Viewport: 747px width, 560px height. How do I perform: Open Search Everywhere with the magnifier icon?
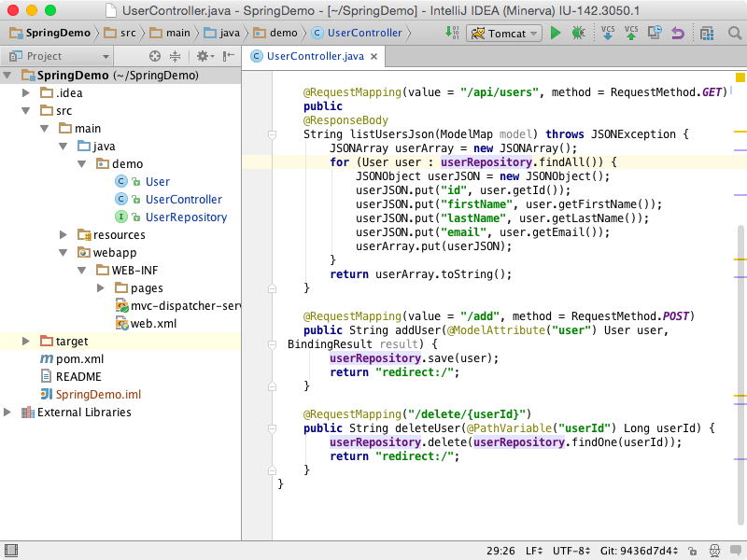click(734, 32)
